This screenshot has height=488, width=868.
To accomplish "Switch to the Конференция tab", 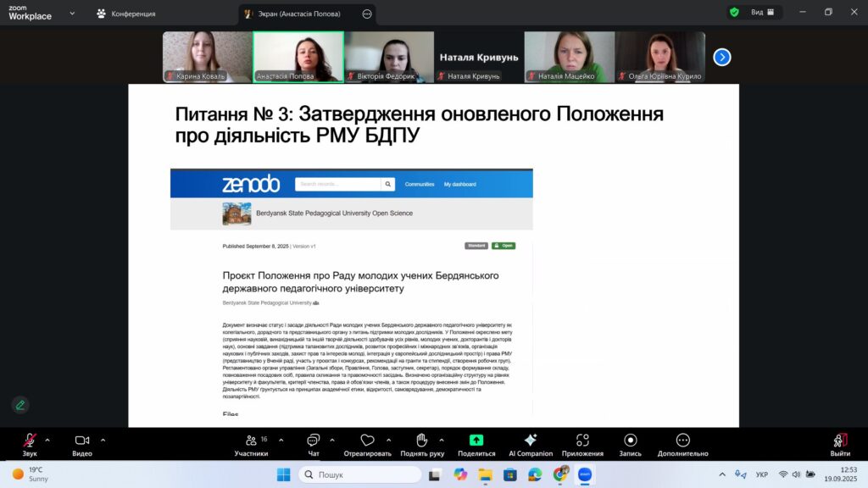I will click(125, 14).
